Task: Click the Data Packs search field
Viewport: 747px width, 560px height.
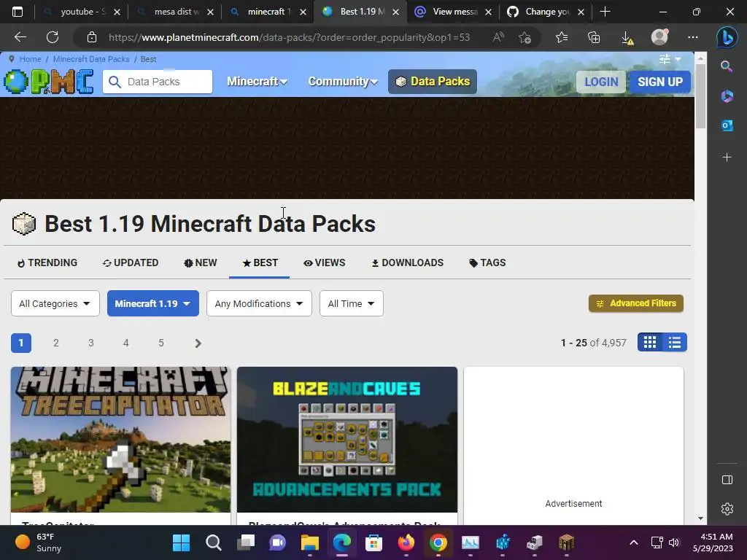Action: pos(158,82)
